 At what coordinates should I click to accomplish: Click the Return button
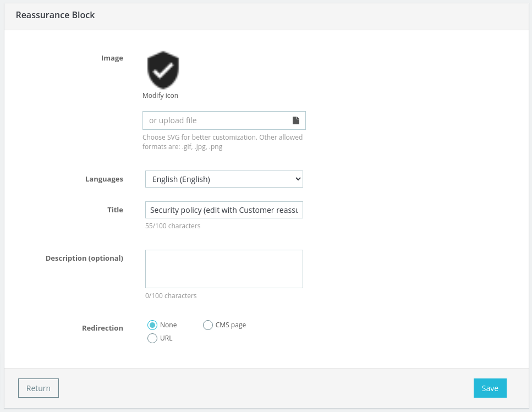tap(38, 388)
